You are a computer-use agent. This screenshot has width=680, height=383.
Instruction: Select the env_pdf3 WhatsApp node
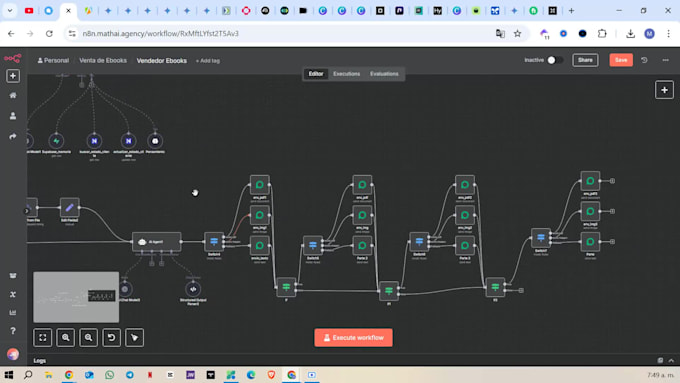click(x=590, y=181)
